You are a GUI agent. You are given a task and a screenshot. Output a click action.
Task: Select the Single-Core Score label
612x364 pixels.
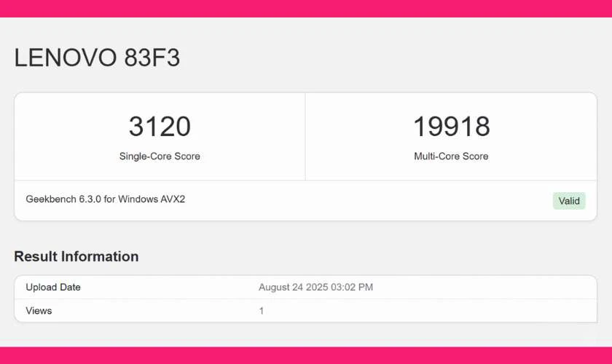click(x=160, y=157)
